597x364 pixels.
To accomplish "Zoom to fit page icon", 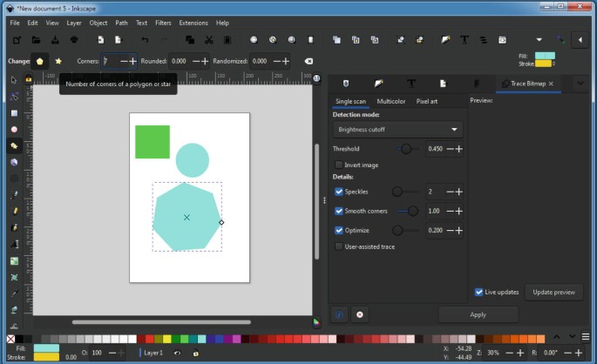I will tap(292, 39).
